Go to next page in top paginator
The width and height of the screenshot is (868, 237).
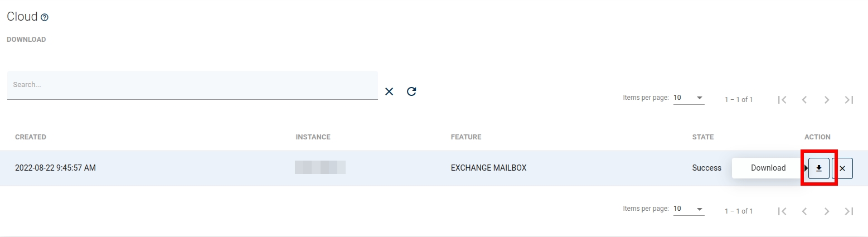pyautogui.click(x=827, y=100)
